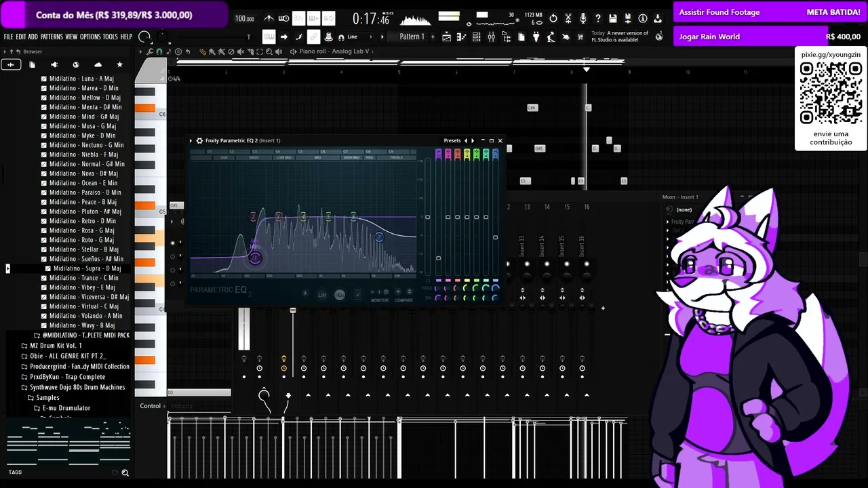This screenshot has height=488, width=868.
Task: Select Midilatino - Luna - A Maj file
Action: tap(77, 79)
